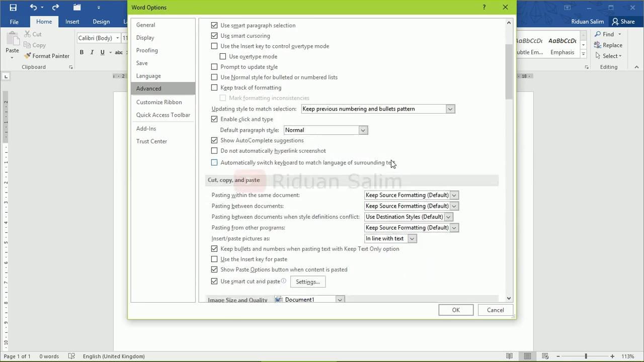
Task: Open the Insert ribbon tab
Action: pos(72,22)
